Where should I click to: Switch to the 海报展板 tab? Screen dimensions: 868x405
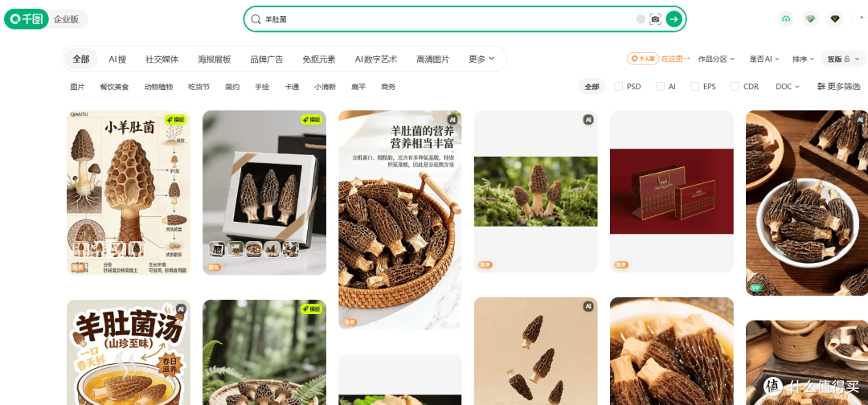pos(215,59)
